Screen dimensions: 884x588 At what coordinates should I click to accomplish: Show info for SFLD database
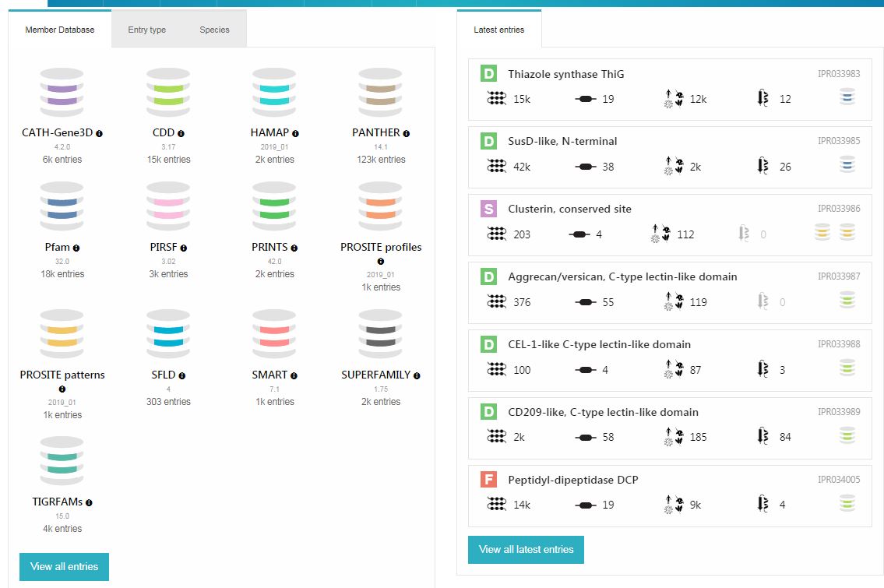[182, 375]
